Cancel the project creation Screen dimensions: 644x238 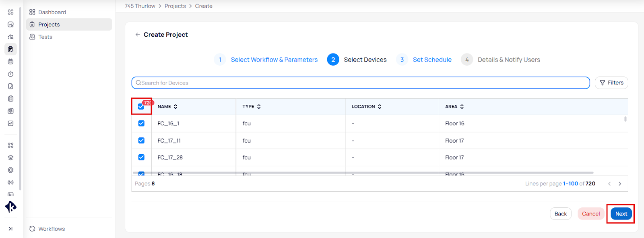tap(590, 214)
